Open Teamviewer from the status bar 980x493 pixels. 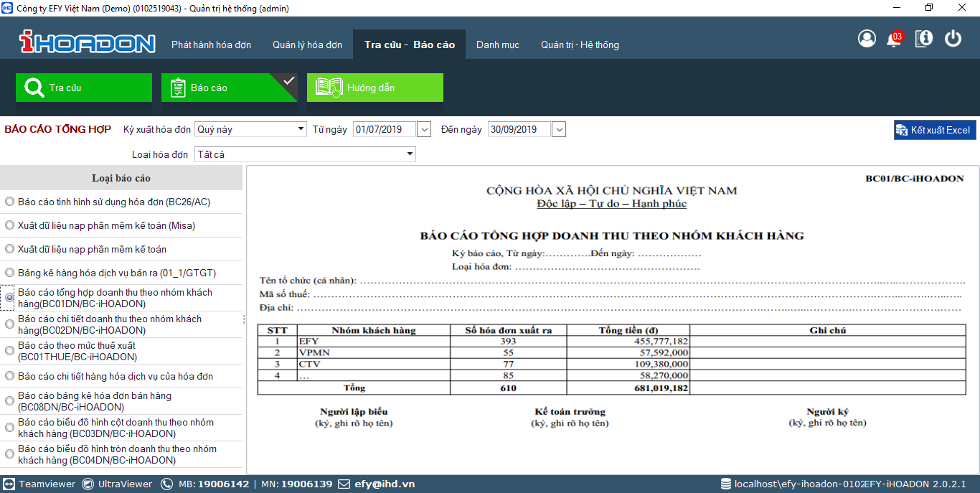[40, 484]
